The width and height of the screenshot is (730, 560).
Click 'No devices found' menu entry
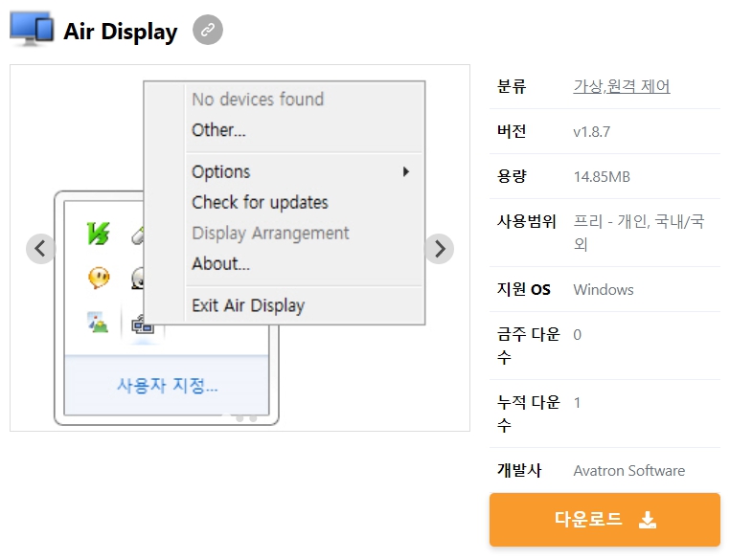(306, 99)
